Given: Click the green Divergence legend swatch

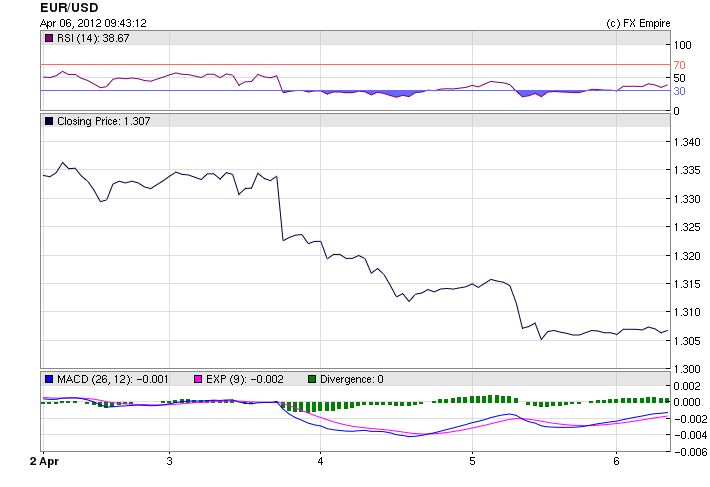Looking at the screenshot, I should tap(312, 379).
